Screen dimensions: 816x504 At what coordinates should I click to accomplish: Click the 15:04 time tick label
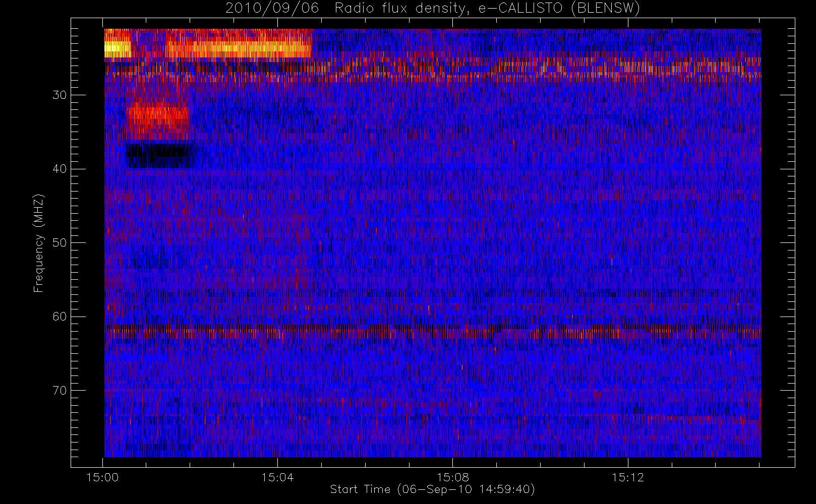pos(277,477)
